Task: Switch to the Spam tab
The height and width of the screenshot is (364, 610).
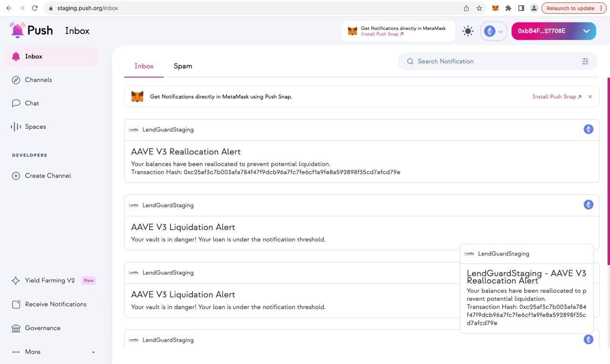Action: pyautogui.click(x=183, y=66)
